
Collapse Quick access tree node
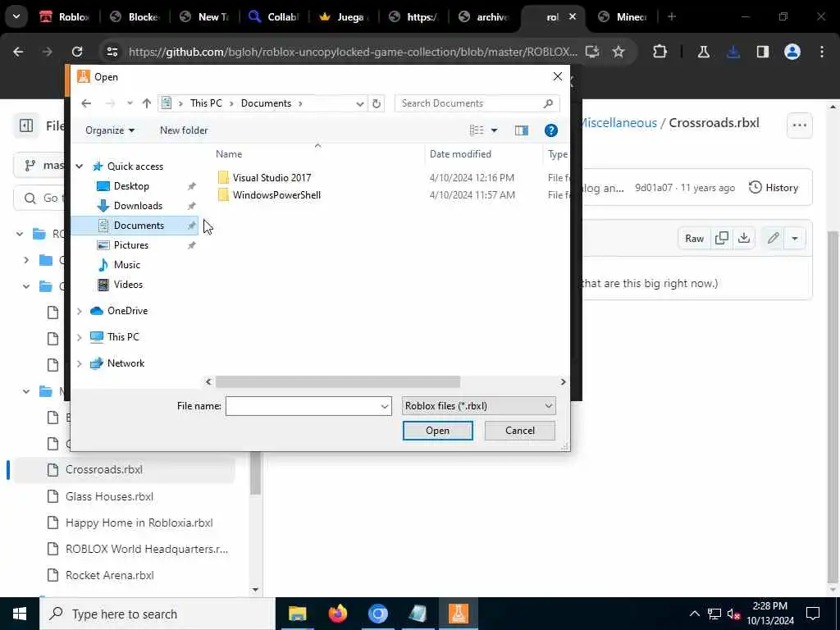tap(80, 167)
